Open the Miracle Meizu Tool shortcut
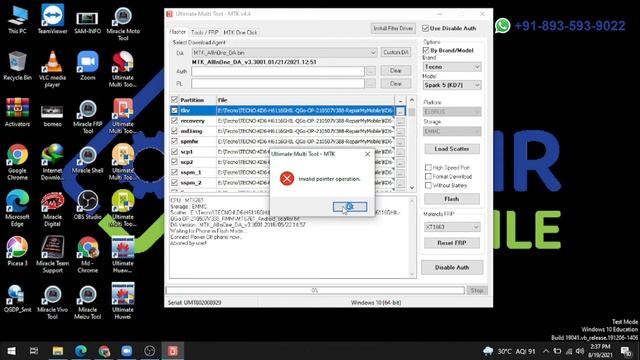This screenshot has height=360, width=640. (x=87, y=301)
